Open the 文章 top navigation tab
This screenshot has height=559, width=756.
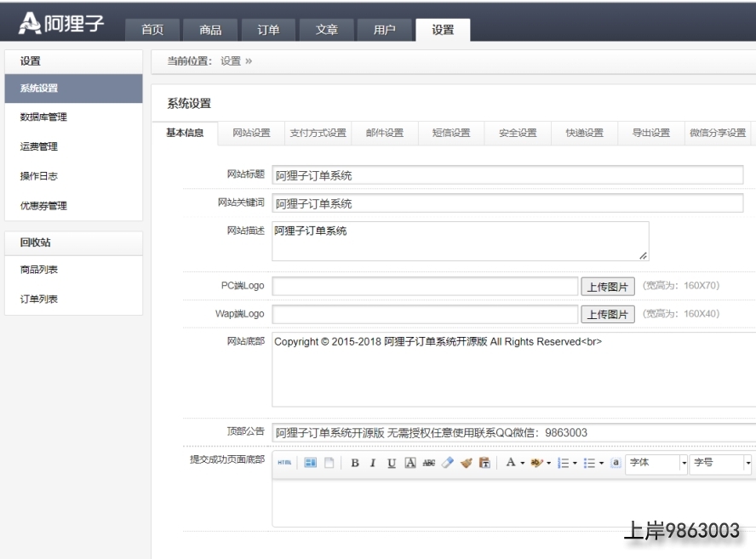click(327, 30)
